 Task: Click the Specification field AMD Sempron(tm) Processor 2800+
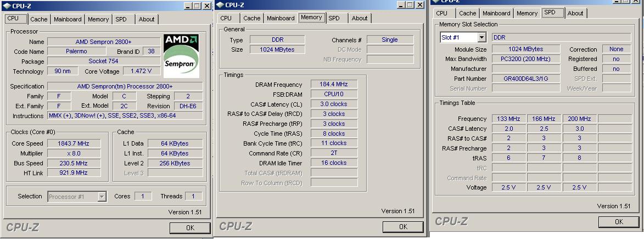point(125,86)
